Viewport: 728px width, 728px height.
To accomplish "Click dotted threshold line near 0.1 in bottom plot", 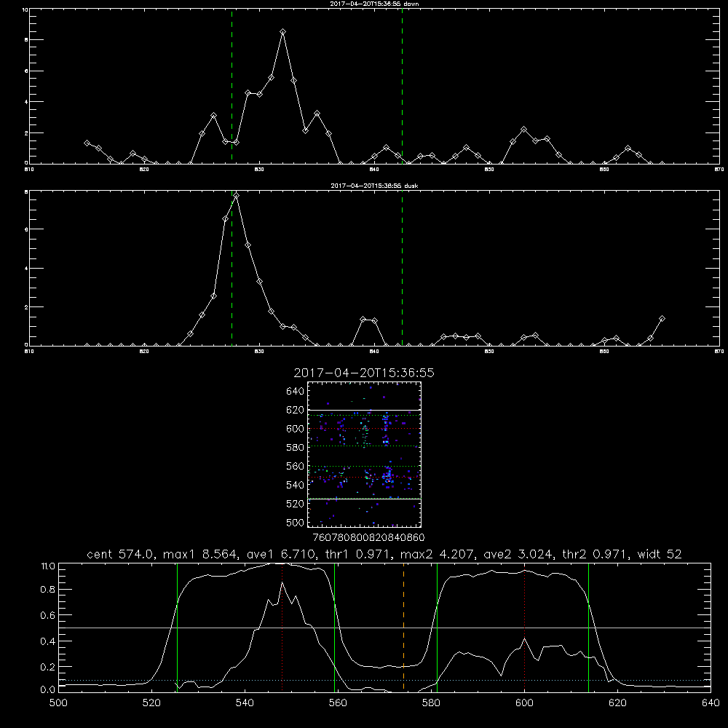I will tap(385, 680).
